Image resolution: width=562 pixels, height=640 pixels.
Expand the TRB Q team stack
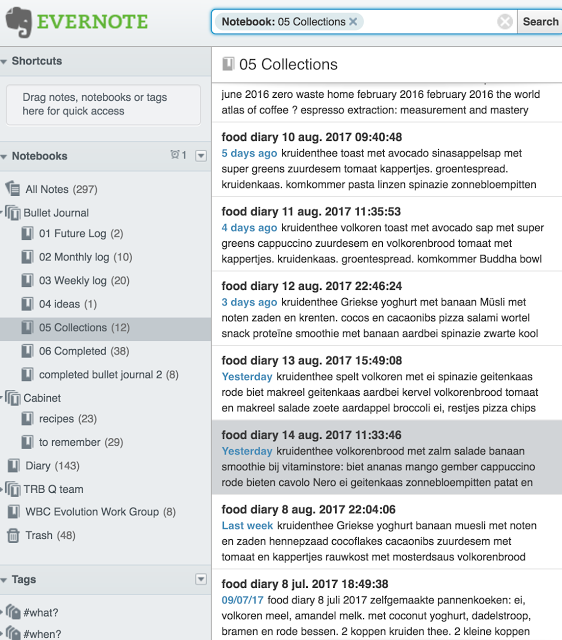[2, 488]
